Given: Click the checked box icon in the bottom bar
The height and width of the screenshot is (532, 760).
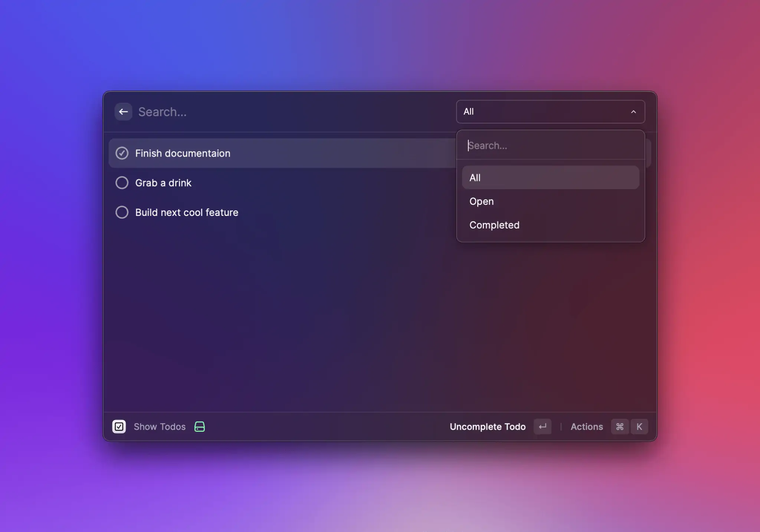Looking at the screenshot, I should (x=119, y=427).
